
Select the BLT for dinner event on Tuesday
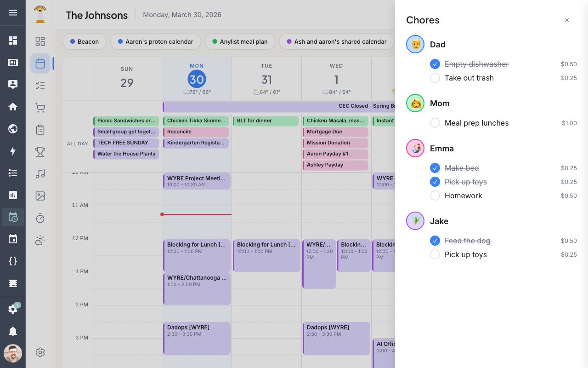pos(266,121)
